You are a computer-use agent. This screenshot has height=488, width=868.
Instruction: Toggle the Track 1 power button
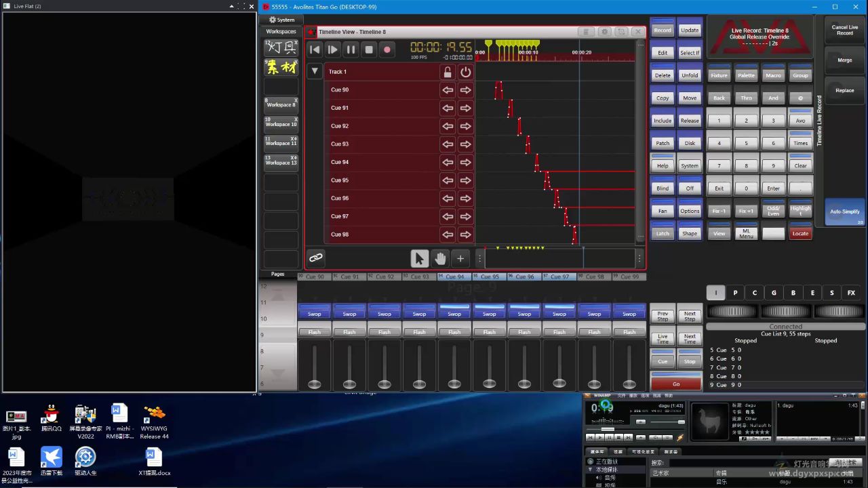coord(466,72)
